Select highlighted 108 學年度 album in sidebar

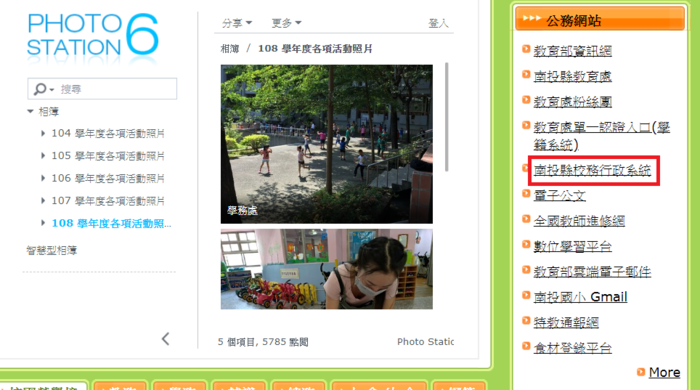(x=111, y=223)
